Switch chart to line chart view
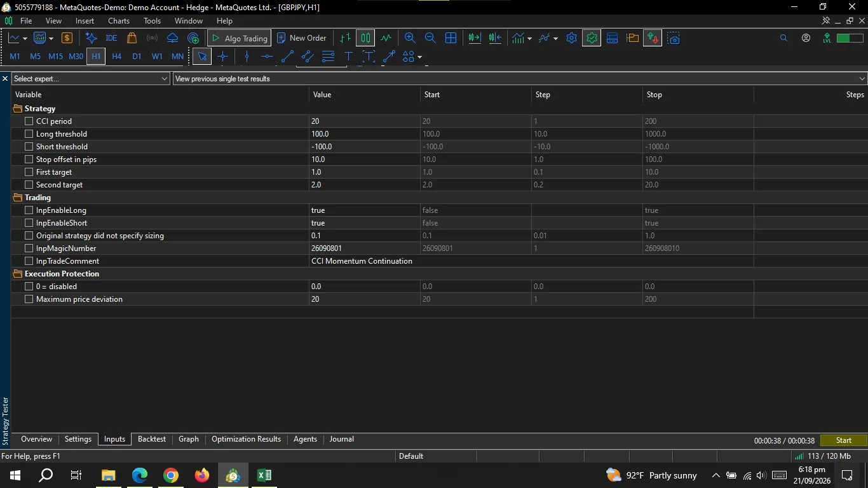 coord(386,38)
